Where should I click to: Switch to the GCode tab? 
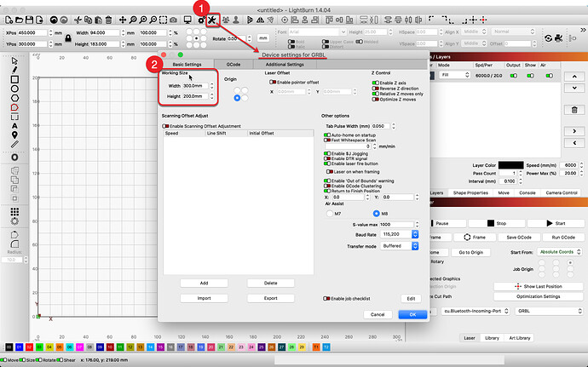coord(233,65)
